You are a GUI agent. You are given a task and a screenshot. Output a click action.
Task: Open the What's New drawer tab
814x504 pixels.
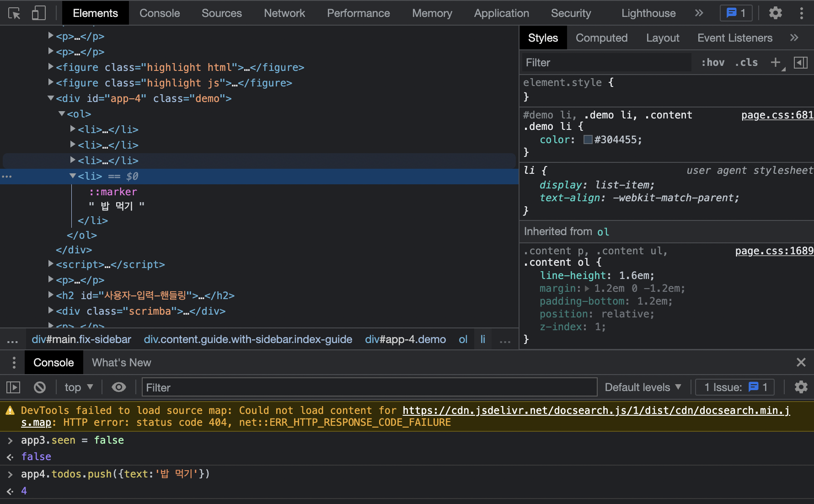(x=122, y=363)
